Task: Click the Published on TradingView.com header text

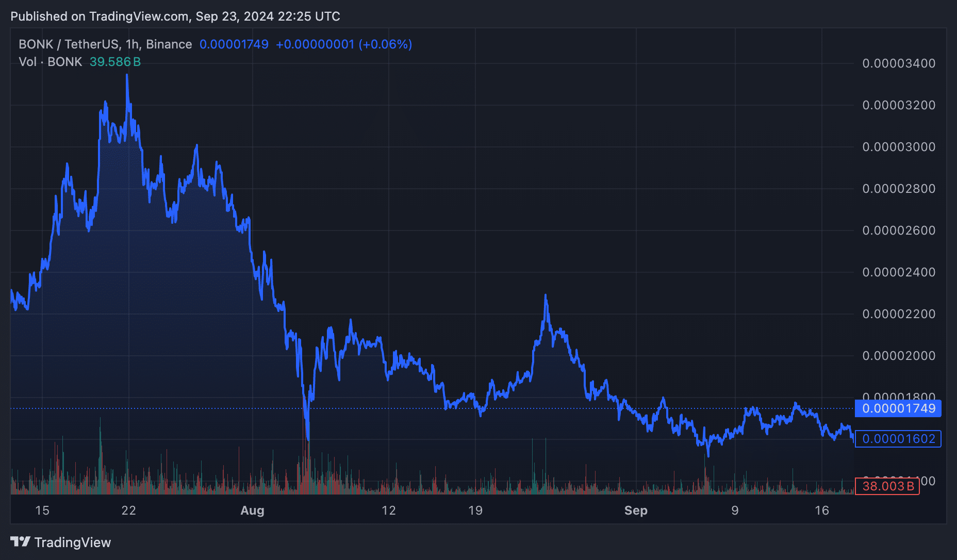Action: click(x=175, y=17)
